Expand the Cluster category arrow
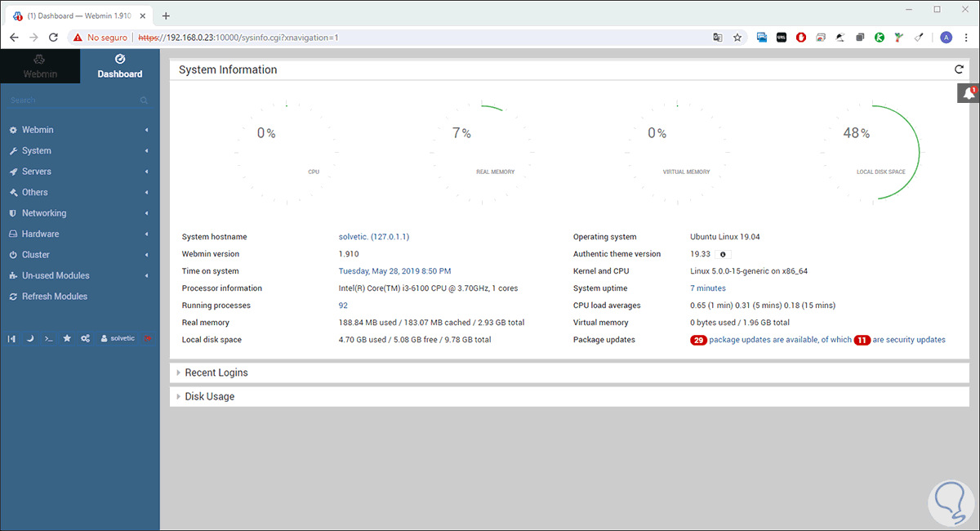 pyautogui.click(x=146, y=255)
